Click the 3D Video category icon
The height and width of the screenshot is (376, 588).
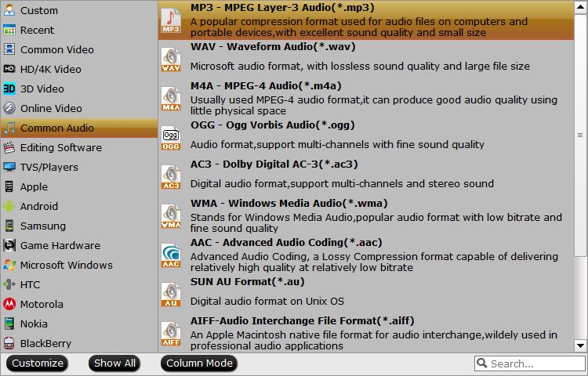point(9,89)
